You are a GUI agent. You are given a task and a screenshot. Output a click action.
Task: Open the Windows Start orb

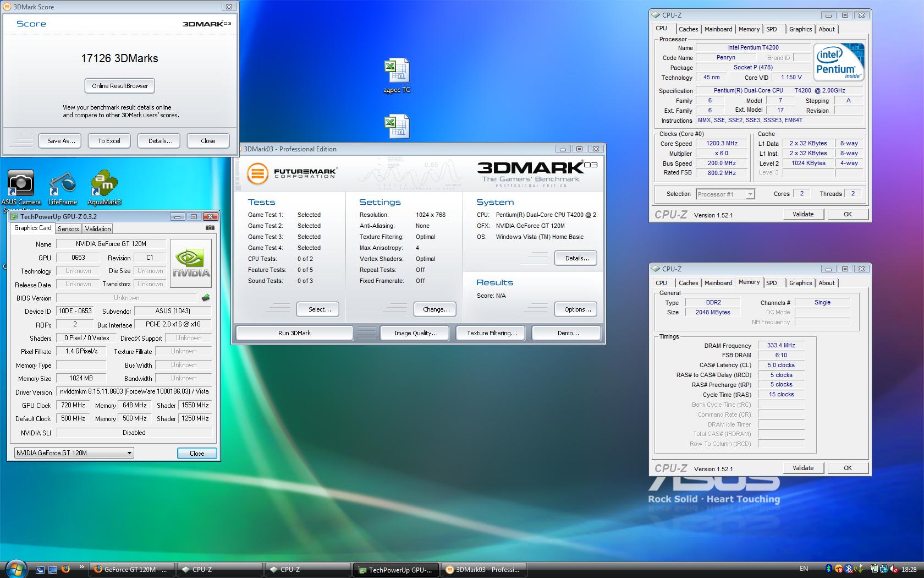point(15,568)
